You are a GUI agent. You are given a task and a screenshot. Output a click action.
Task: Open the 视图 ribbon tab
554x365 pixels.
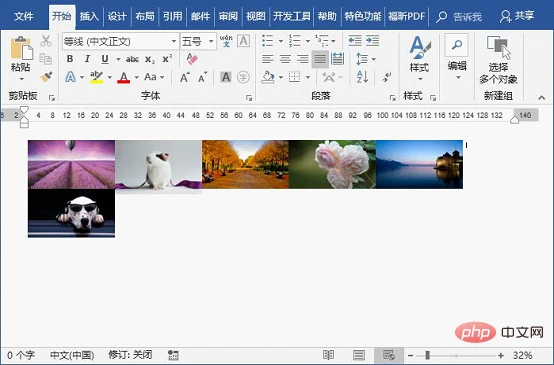click(x=255, y=16)
